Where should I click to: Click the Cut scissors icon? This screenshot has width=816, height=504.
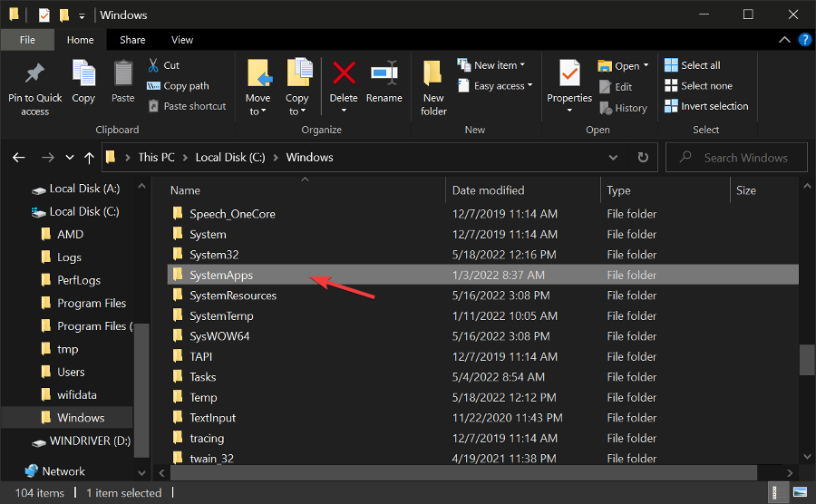[x=153, y=65]
